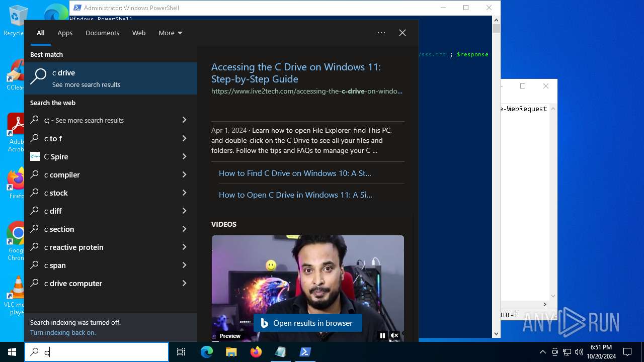Expand the 'c section' suggestion arrow

coord(184,229)
